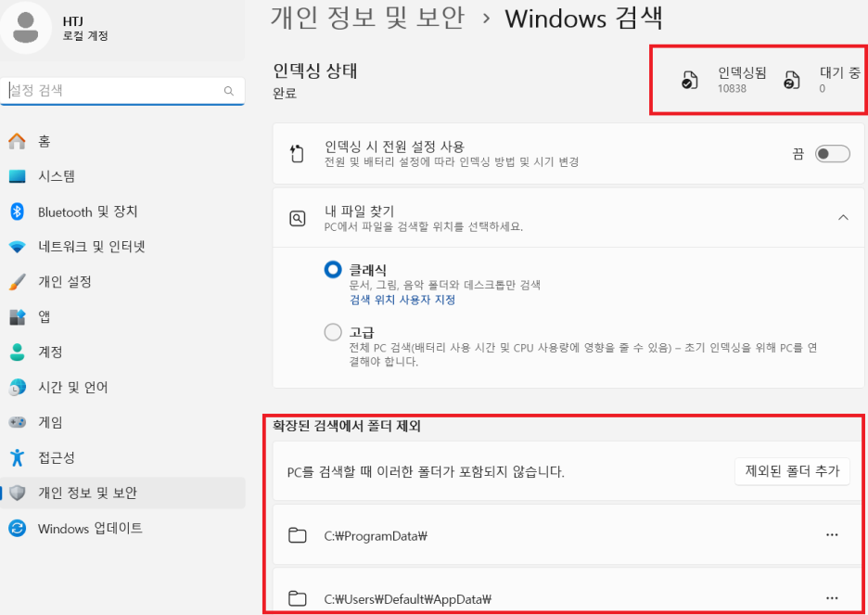This screenshot has width=868, height=615.
Task: Click the Home (홈) house icon
Action: [x=18, y=142]
